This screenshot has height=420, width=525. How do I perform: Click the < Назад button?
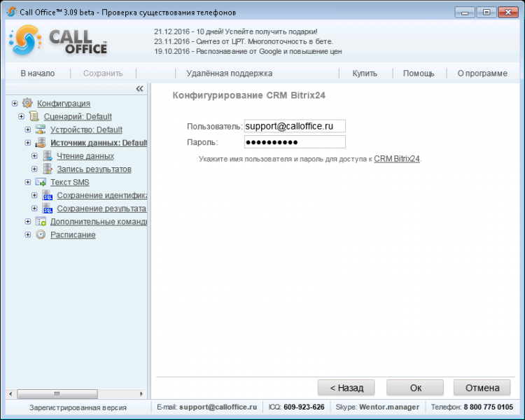tap(346, 388)
